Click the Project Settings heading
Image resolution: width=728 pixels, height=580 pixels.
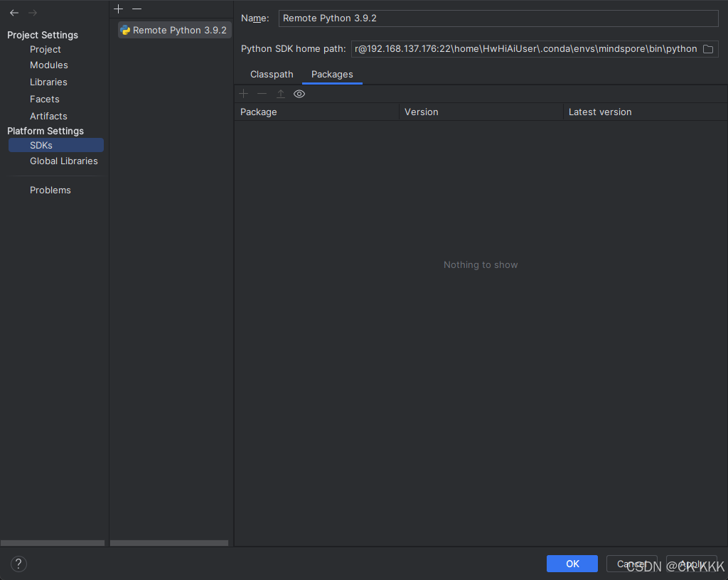43,35
